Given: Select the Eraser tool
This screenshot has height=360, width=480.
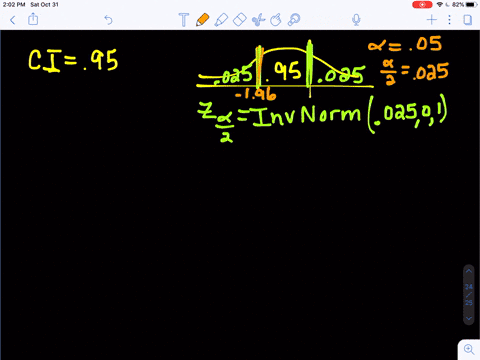Looking at the screenshot, I should click(x=239, y=20).
